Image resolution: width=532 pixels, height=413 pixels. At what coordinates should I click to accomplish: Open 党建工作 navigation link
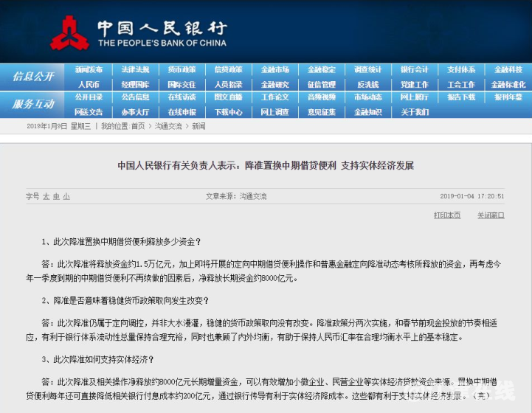pos(415,84)
